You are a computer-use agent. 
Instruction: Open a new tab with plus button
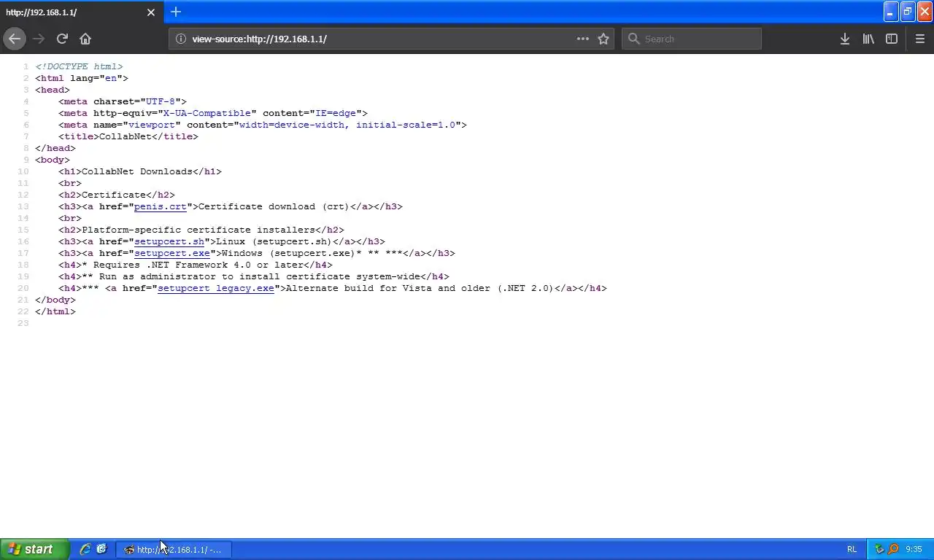click(x=176, y=12)
